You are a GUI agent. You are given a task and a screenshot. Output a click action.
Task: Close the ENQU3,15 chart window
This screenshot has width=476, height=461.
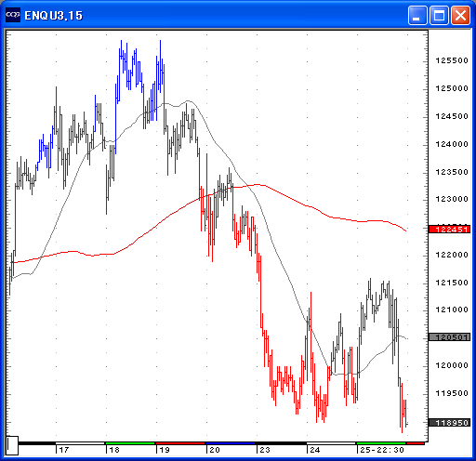point(460,15)
